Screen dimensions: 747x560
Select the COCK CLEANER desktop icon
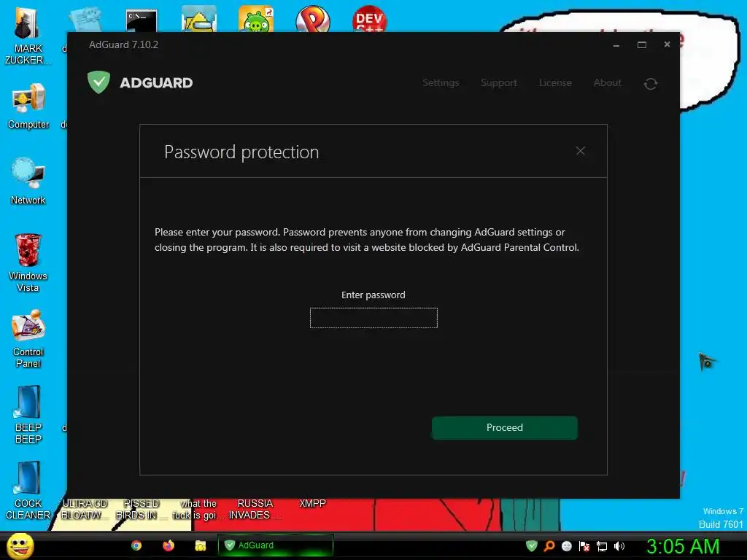click(x=28, y=491)
